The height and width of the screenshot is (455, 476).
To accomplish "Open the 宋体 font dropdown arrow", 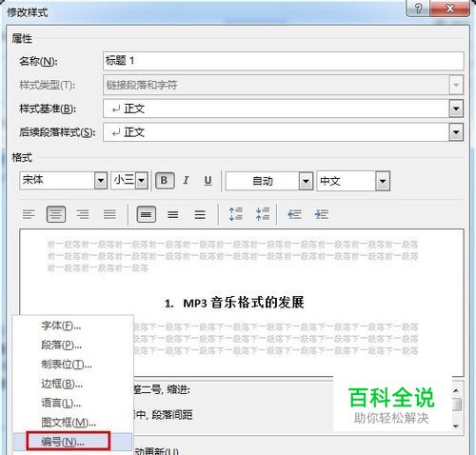I will coord(101,181).
